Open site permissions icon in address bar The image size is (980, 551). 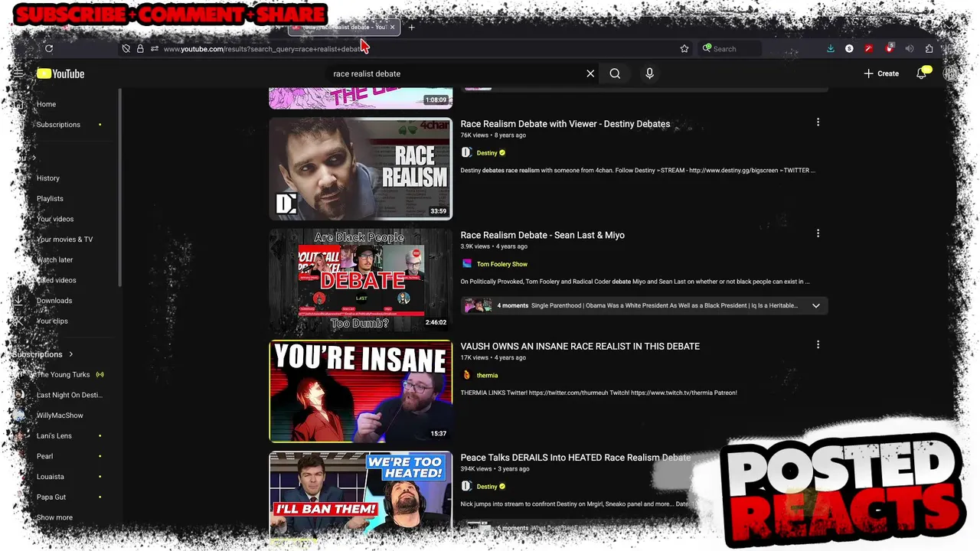click(x=155, y=48)
